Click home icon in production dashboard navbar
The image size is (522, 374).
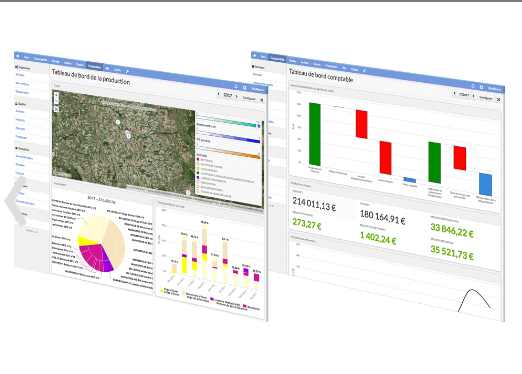(18, 55)
